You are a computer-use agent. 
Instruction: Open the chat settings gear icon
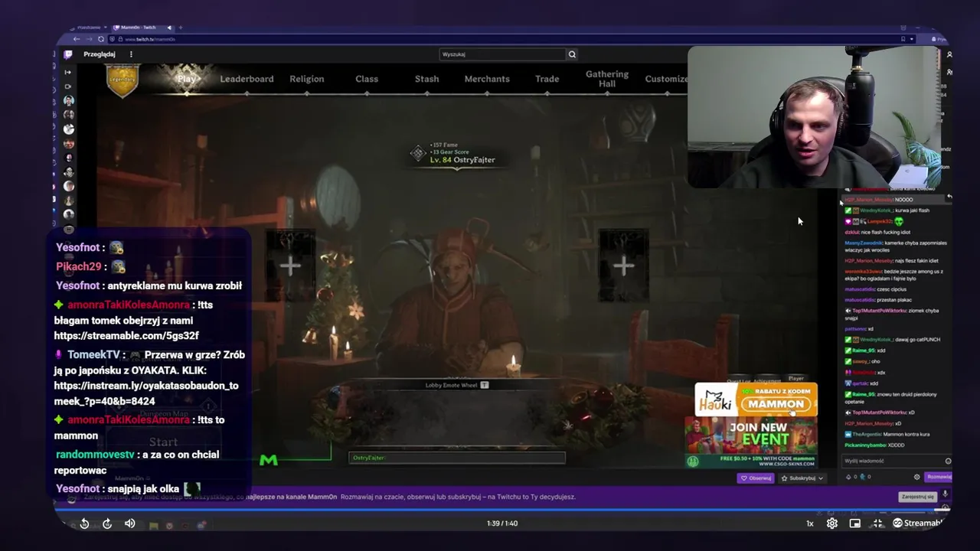pos(916,477)
